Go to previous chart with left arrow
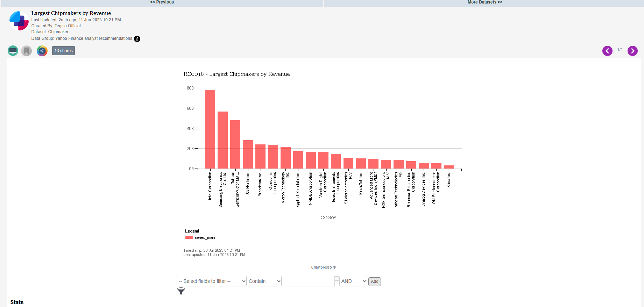The height and width of the screenshot is (307, 644). 607,51
